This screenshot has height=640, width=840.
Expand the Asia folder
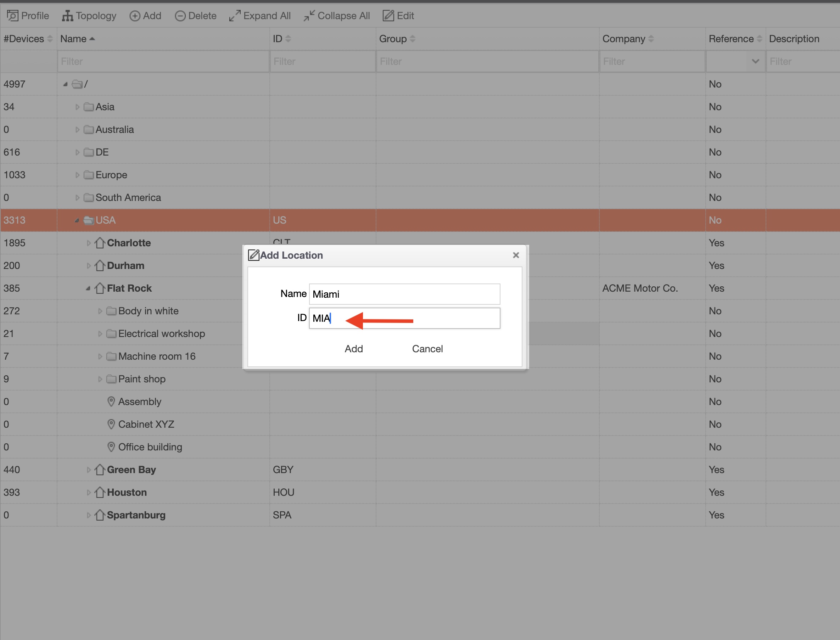click(x=77, y=107)
